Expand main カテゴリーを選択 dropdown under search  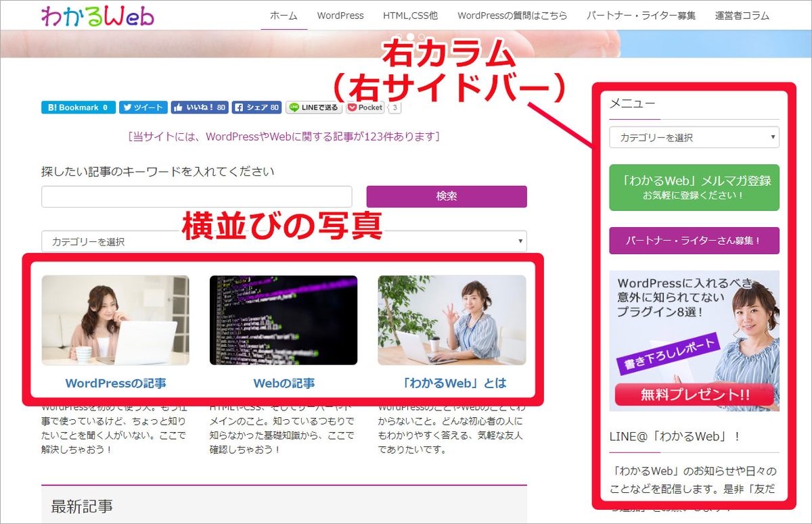coord(284,241)
